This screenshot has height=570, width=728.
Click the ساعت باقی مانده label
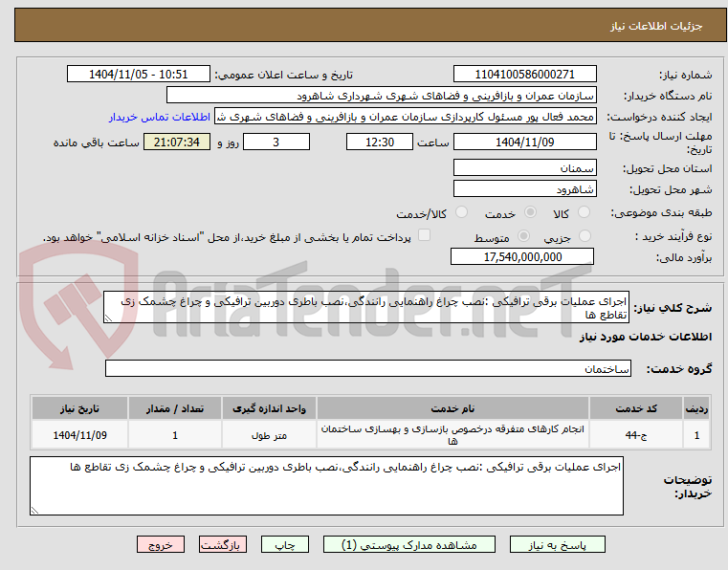coord(96,142)
